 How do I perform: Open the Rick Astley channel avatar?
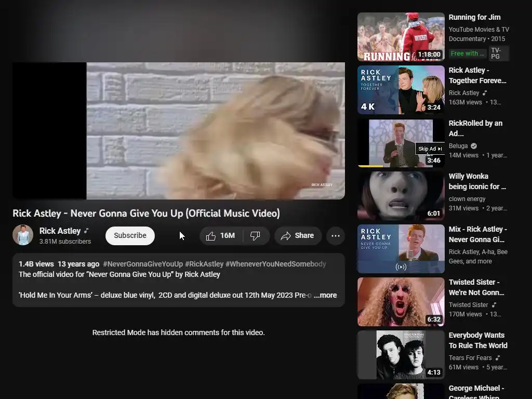(x=23, y=235)
